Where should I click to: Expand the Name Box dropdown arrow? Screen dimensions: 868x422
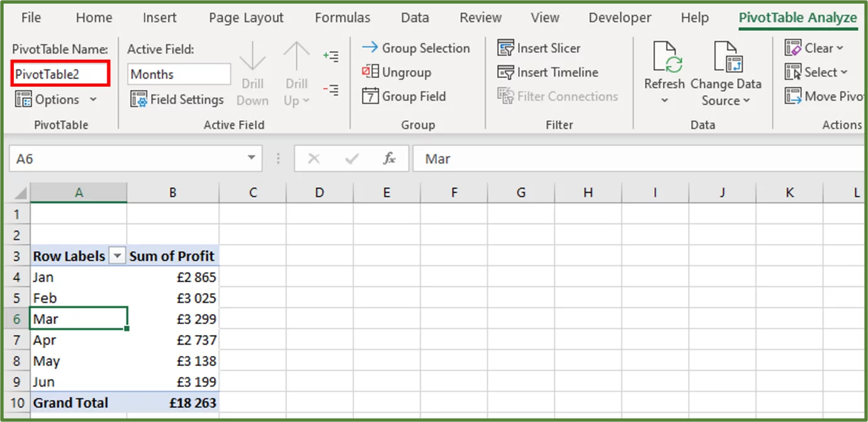tap(251, 158)
